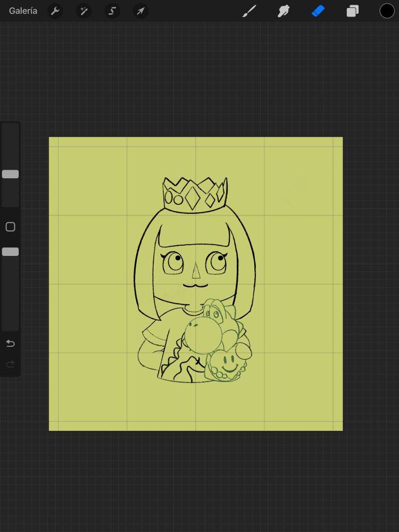The height and width of the screenshot is (532, 399).
Task: Open the Actions wrench menu
Action: (x=55, y=11)
